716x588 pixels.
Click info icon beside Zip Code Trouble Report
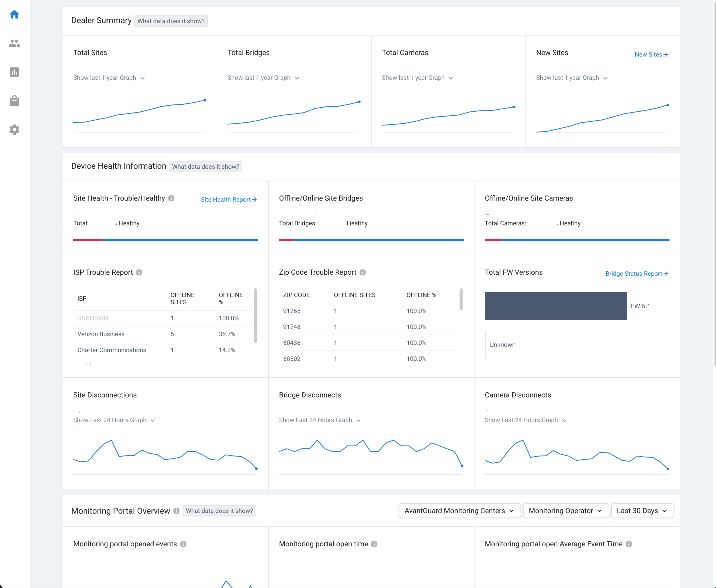click(363, 273)
